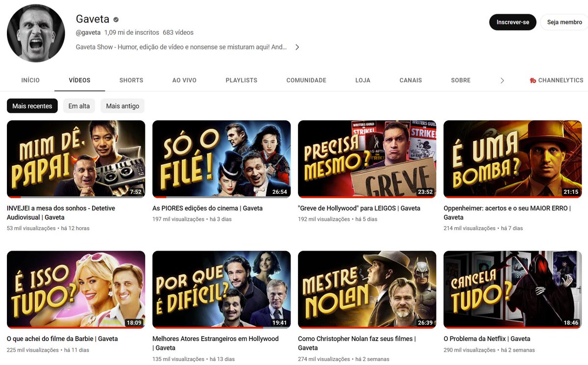Click the @gaveta channel handle
The width and height of the screenshot is (588, 365).
point(88,33)
